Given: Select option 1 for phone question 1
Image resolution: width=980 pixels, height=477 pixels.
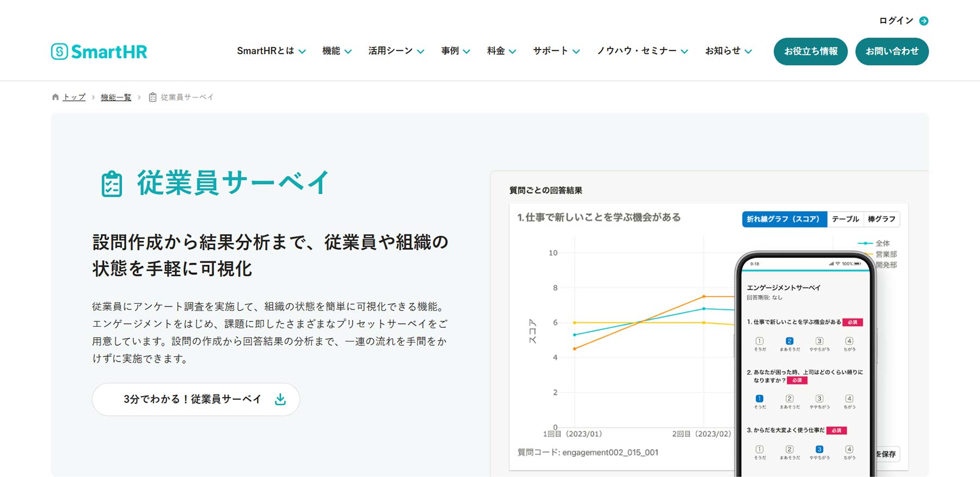Looking at the screenshot, I should tap(759, 341).
